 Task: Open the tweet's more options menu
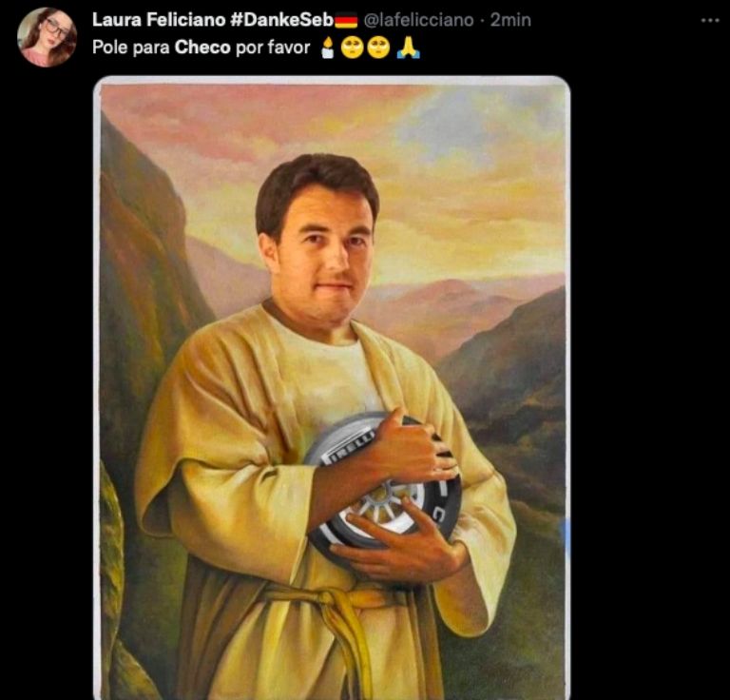coord(709,20)
